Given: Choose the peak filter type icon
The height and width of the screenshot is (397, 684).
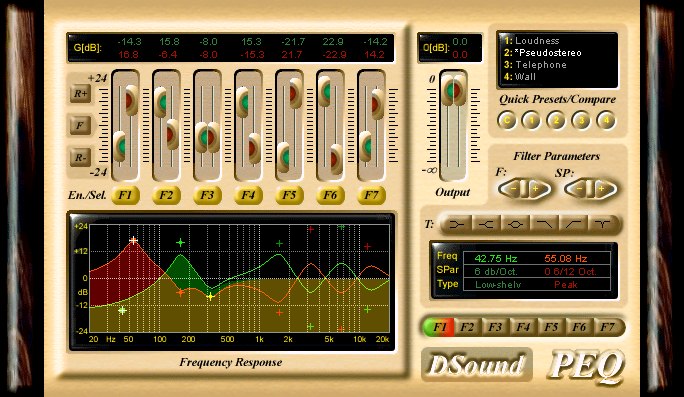Looking at the screenshot, I should click(x=516, y=224).
